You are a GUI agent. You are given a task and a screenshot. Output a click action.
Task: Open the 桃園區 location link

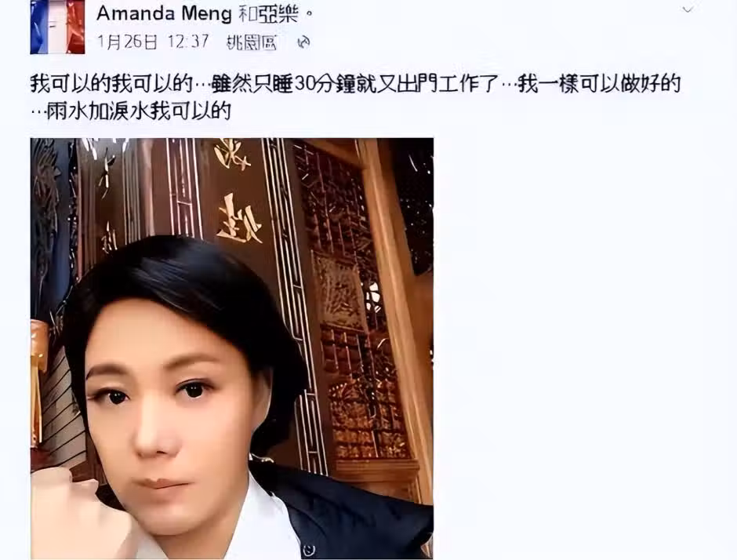coord(252,42)
